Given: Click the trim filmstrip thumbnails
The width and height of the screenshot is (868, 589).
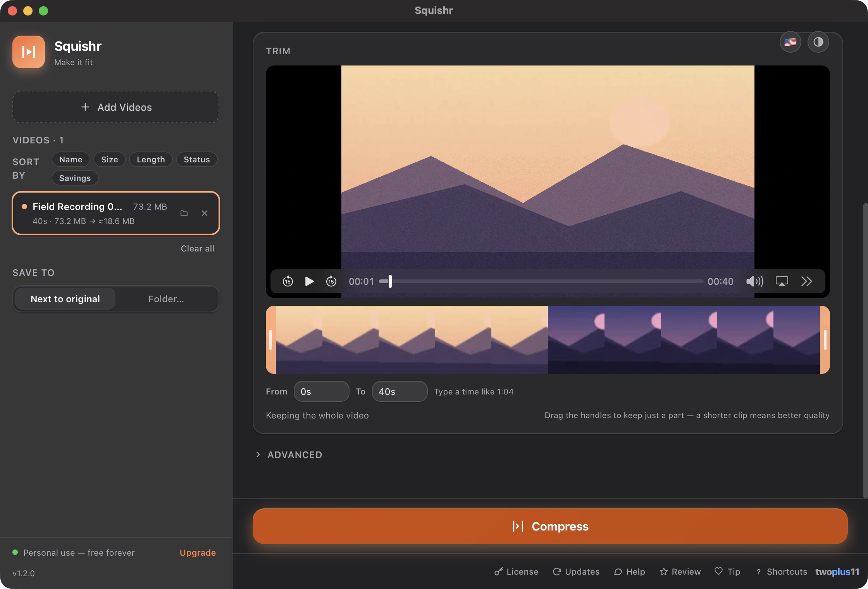Looking at the screenshot, I should [x=548, y=340].
